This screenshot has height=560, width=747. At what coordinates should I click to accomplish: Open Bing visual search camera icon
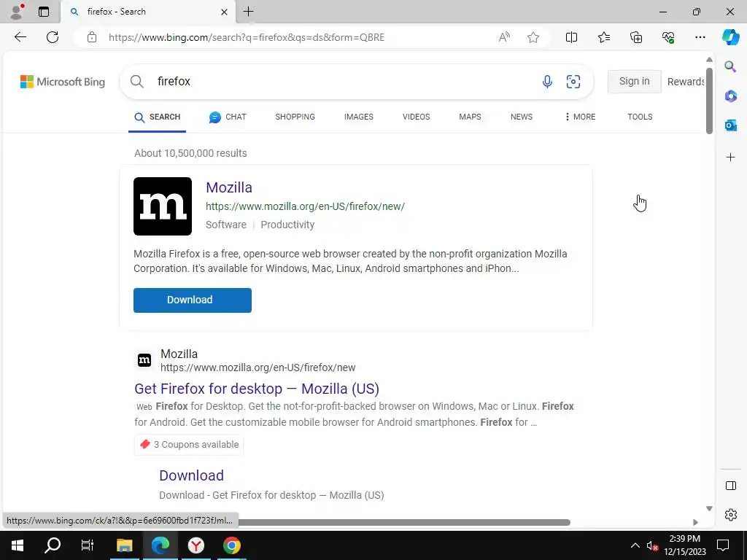573,82
